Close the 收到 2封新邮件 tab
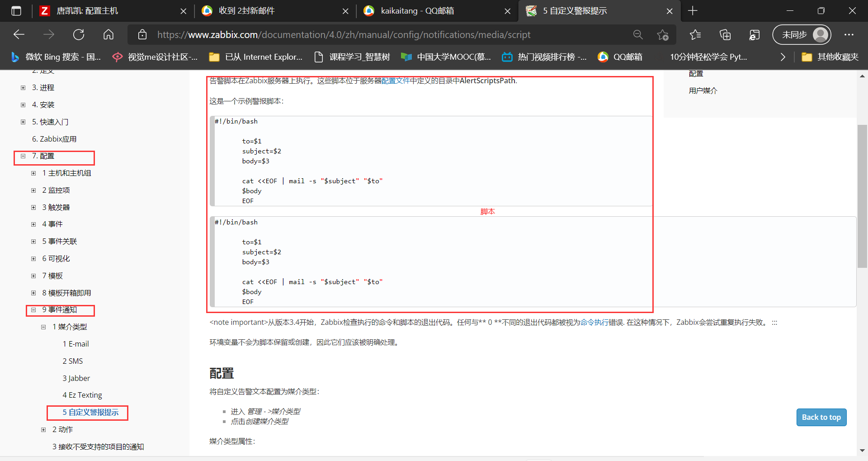Image resolution: width=868 pixels, height=461 pixels. (345, 11)
